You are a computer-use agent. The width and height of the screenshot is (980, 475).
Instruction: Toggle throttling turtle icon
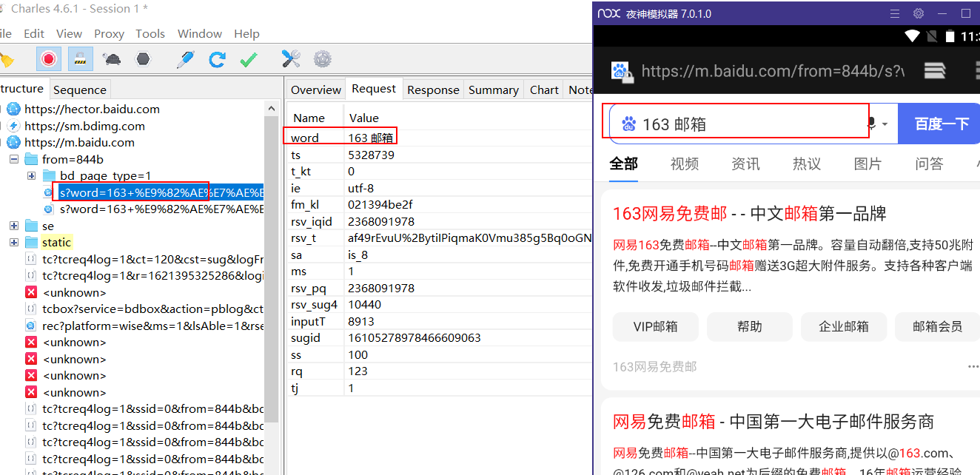click(112, 59)
